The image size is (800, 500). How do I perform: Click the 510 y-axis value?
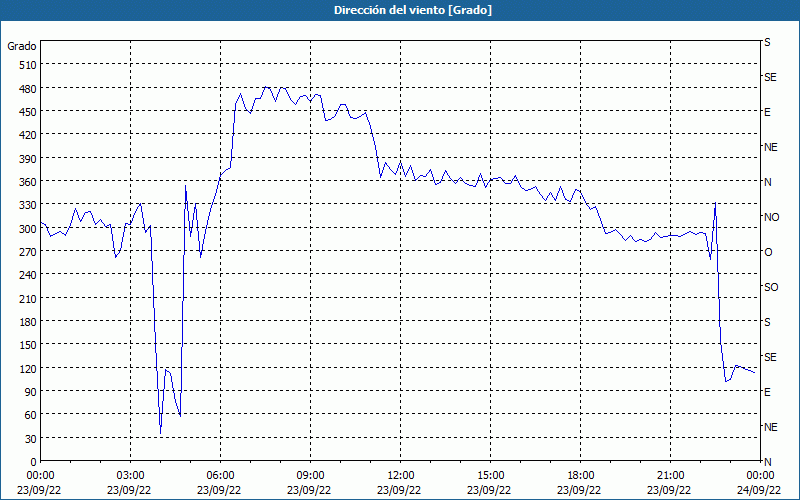tap(28, 65)
